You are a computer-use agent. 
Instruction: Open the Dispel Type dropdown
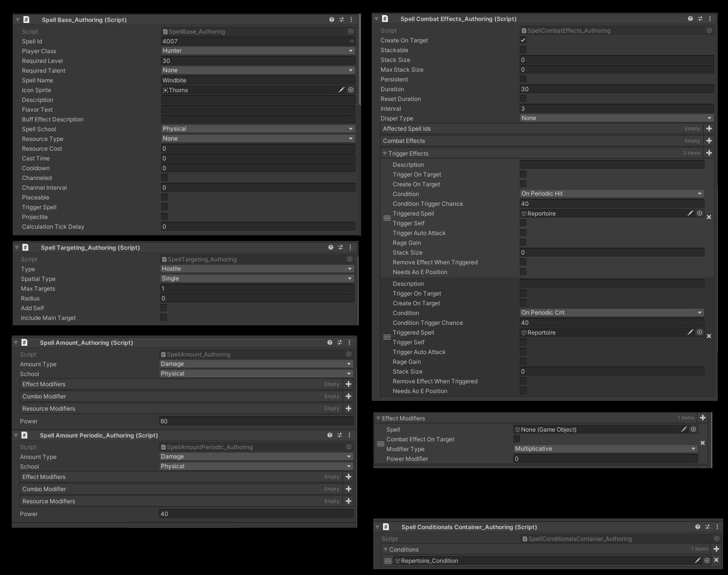616,119
